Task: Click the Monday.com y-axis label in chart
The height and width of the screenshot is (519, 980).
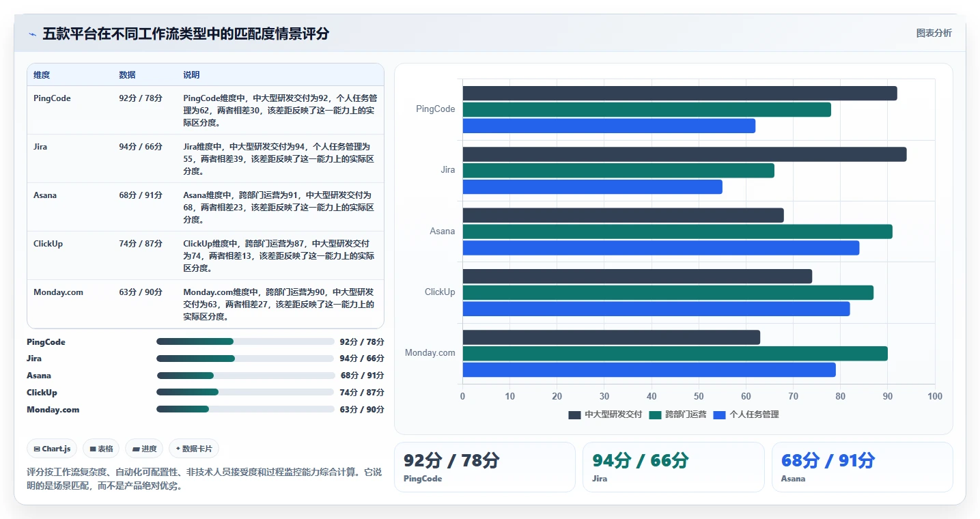Action: [x=430, y=353]
